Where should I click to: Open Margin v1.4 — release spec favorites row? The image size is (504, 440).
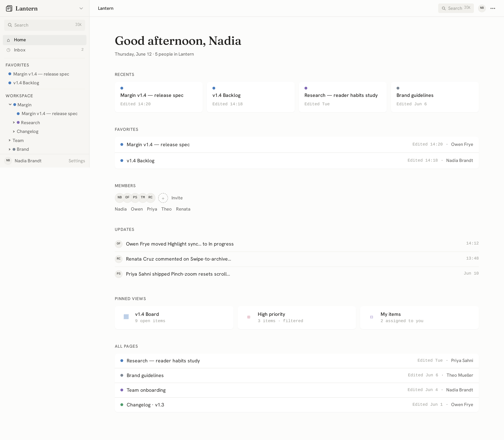point(297,145)
